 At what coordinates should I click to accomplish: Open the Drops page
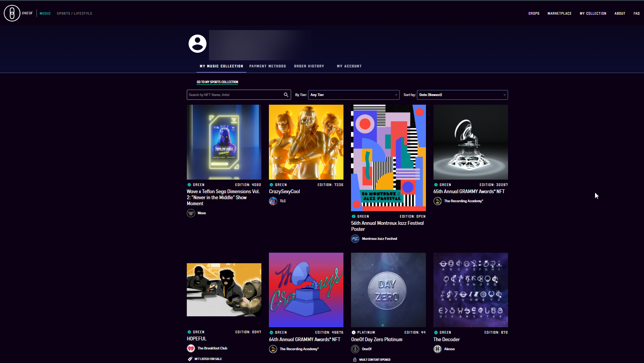(534, 14)
